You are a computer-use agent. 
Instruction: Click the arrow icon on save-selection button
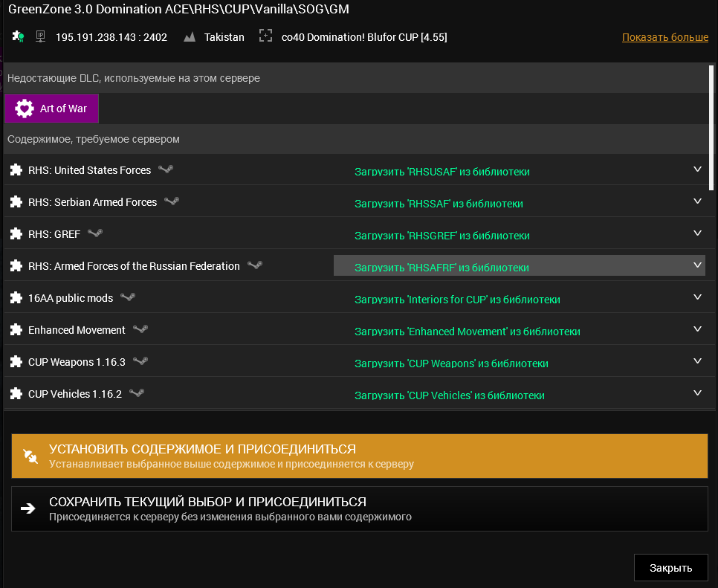[x=28, y=508]
